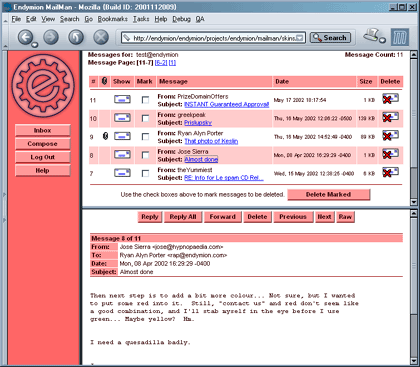This screenshot has width=420, height=367.
Task: Stop loading with the Stop button
Action: click(x=101, y=37)
